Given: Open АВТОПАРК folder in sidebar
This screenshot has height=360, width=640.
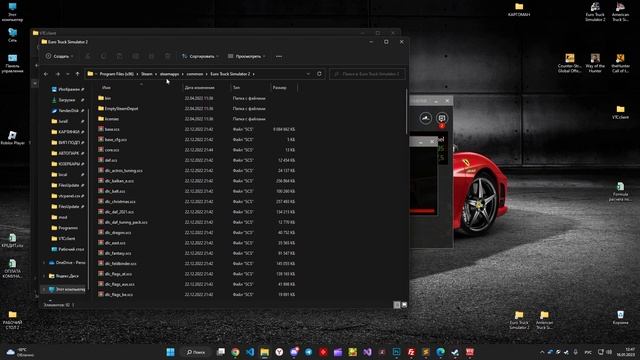Looking at the screenshot, I should [x=65, y=153].
